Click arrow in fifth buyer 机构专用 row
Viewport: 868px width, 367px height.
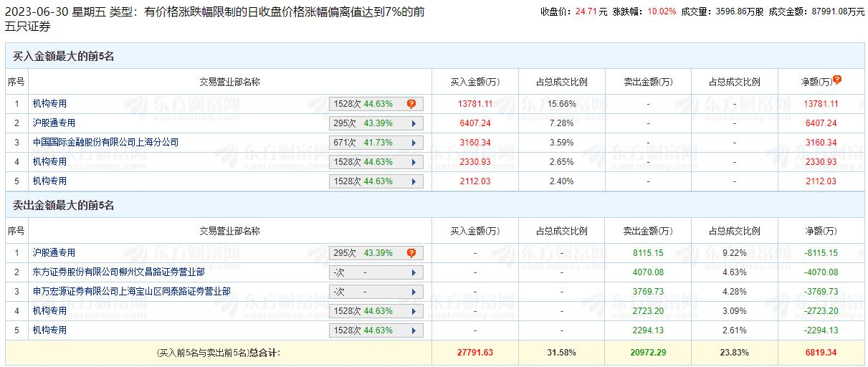point(414,181)
